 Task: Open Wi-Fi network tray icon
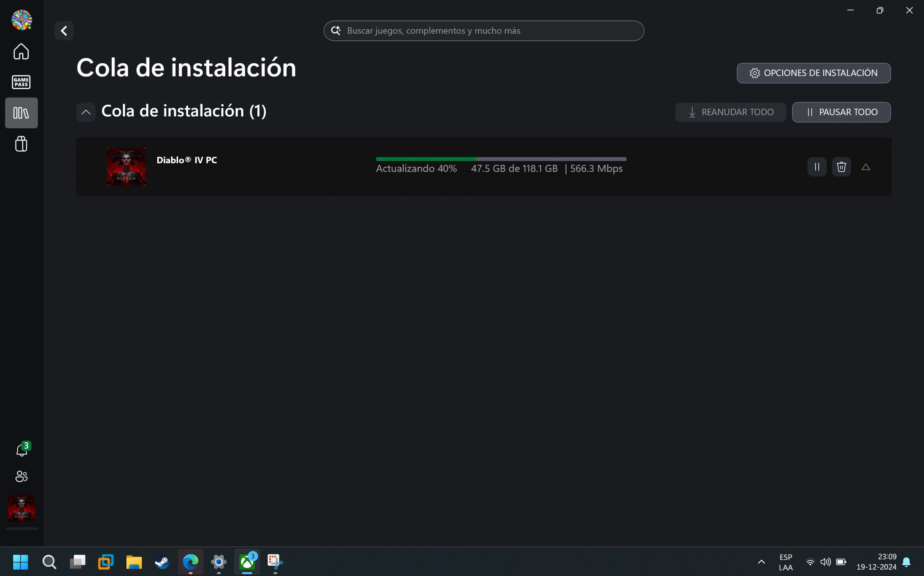810,562
